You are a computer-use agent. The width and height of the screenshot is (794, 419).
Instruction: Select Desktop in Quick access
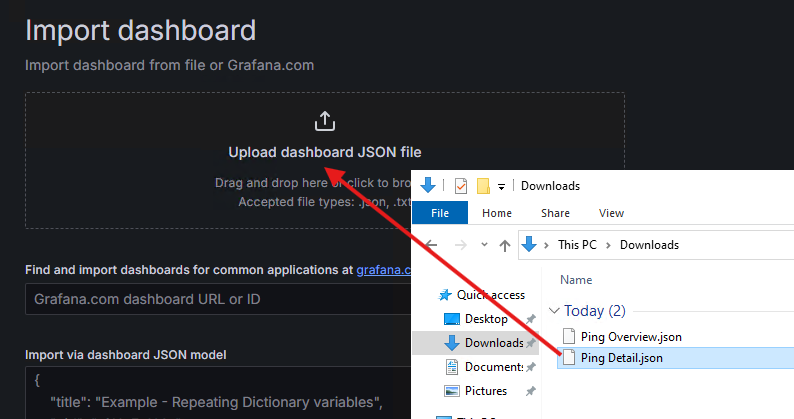tap(485, 319)
